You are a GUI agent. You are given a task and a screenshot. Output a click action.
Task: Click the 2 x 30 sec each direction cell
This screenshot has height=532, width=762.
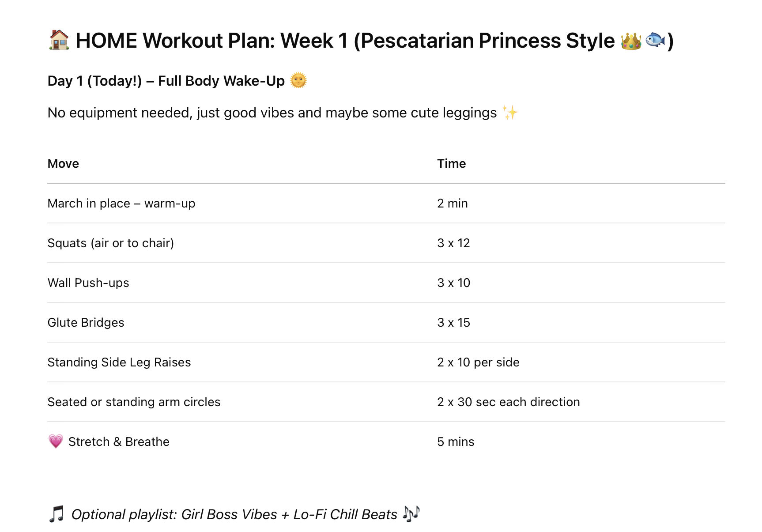coord(509,402)
